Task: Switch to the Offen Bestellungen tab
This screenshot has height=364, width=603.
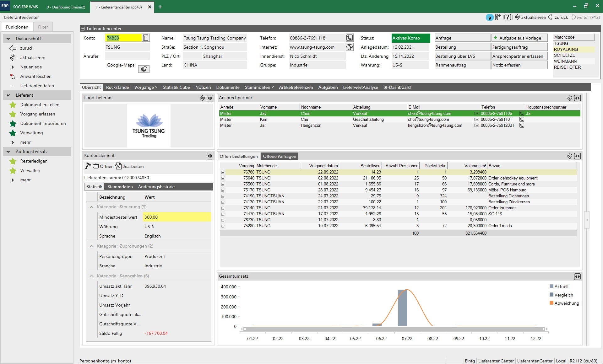Action: (238, 156)
